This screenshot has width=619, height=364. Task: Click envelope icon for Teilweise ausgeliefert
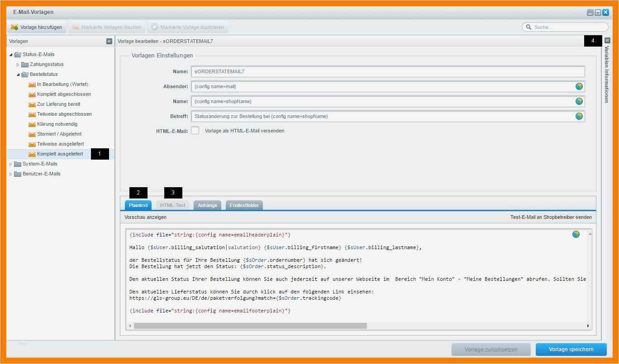tap(32, 144)
